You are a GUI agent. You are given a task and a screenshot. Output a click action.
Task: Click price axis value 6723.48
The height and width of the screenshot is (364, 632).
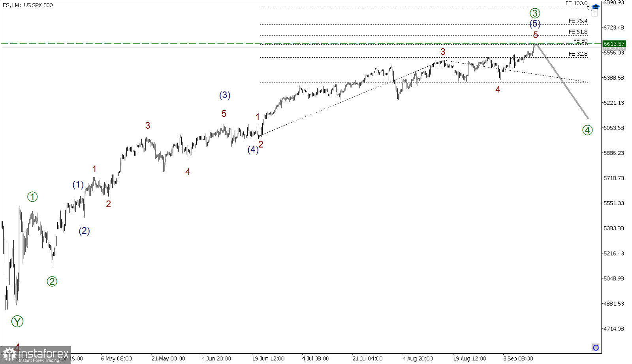613,27
